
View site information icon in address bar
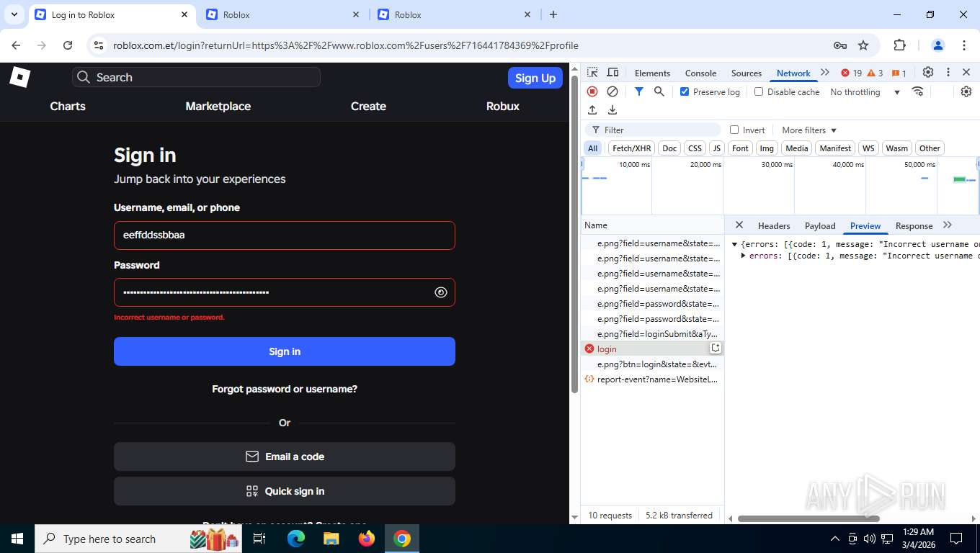tap(99, 45)
